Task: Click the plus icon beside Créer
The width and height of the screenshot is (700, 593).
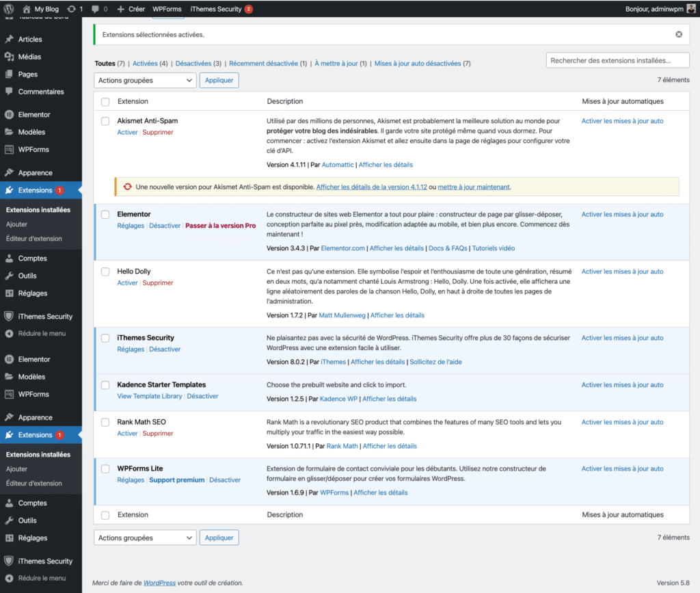Action: 120,9
